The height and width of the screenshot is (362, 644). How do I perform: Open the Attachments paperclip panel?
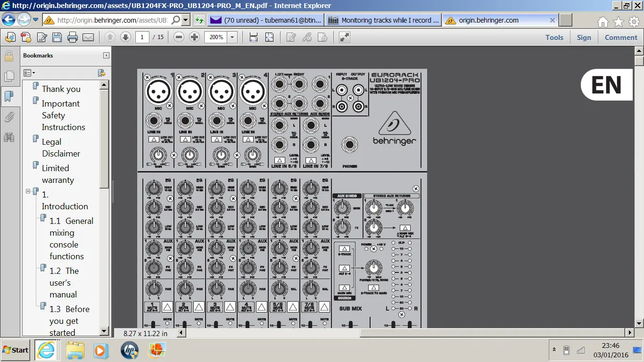[x=9, y=117]
